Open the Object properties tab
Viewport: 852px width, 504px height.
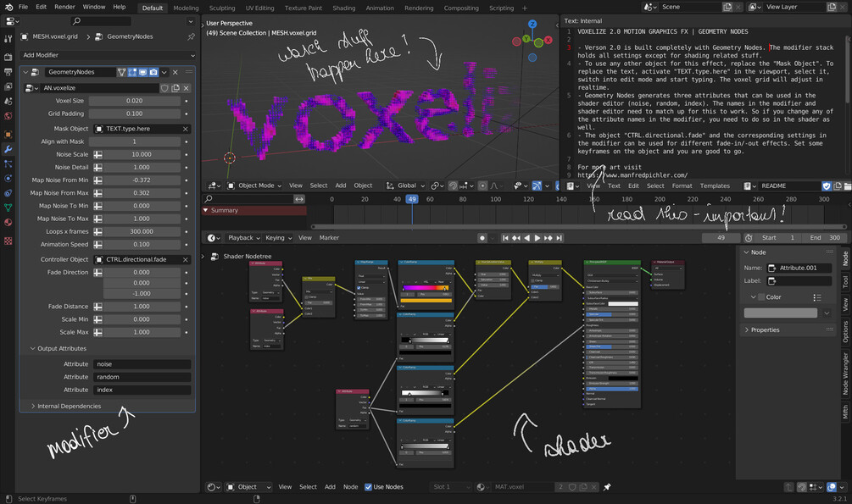point(8,134)
